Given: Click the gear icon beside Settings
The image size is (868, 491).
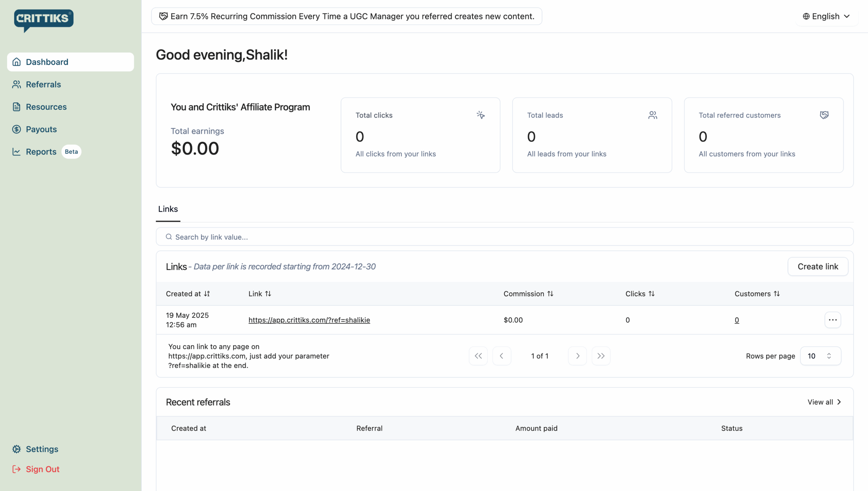Looking at the screenshot, I should [x=17, y=449].
